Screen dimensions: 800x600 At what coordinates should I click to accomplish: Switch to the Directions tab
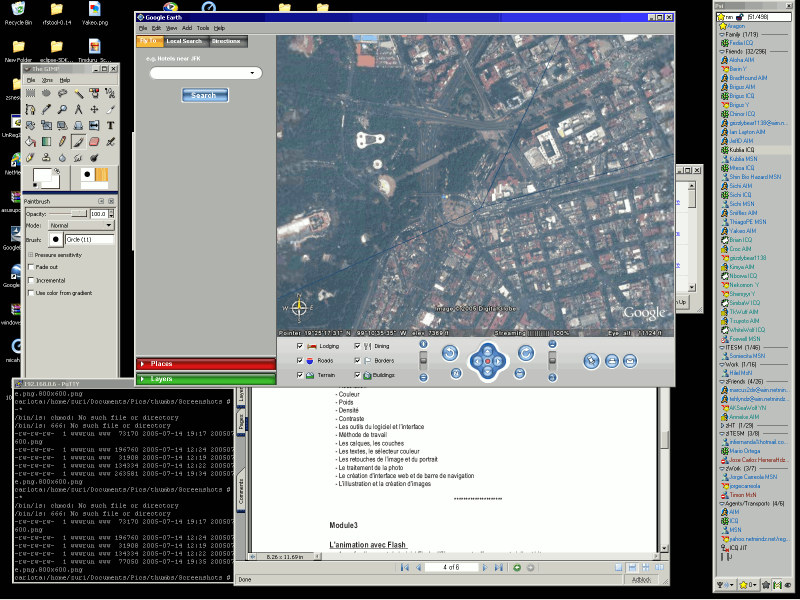(226, 41)
